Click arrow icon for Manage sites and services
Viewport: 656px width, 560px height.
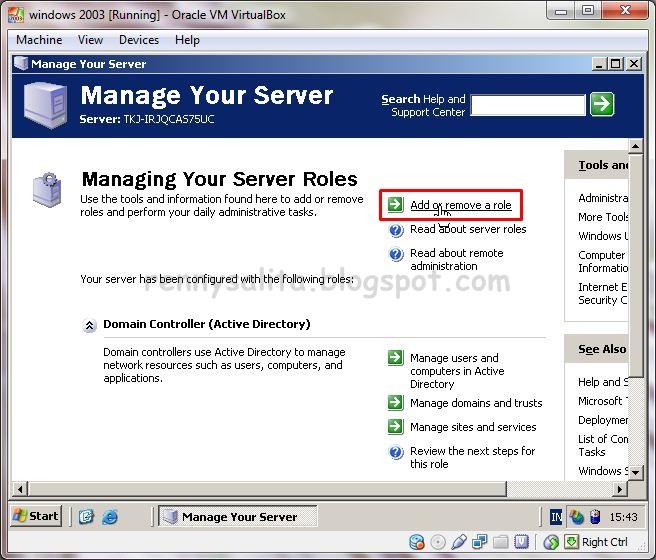coord(395,426)
